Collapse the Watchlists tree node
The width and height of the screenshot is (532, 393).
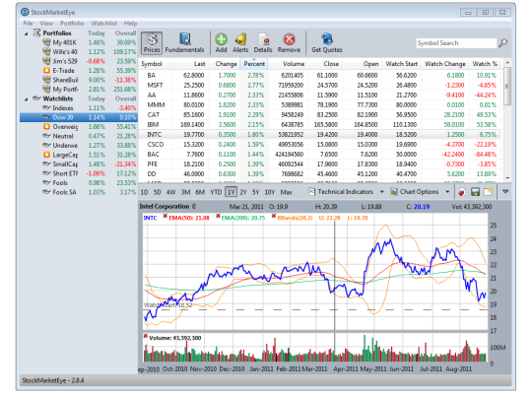coord(27,99)
